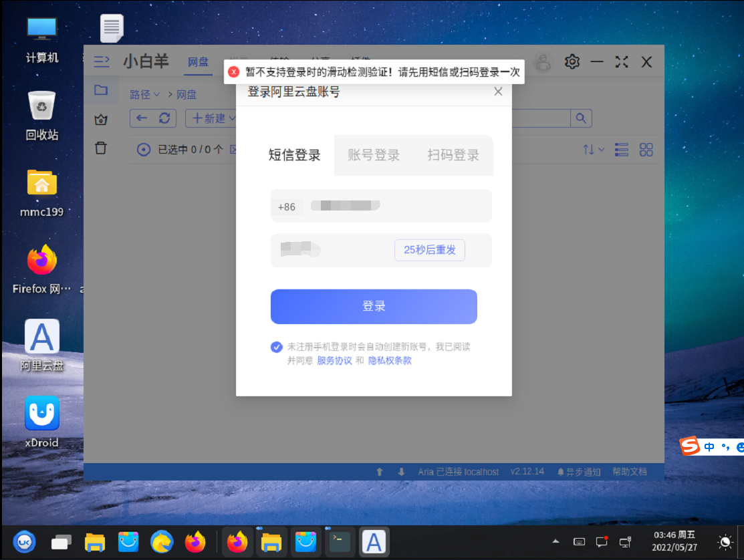
Task: Click Aria 已连接 localhost status text
Action: pos(459,472)
